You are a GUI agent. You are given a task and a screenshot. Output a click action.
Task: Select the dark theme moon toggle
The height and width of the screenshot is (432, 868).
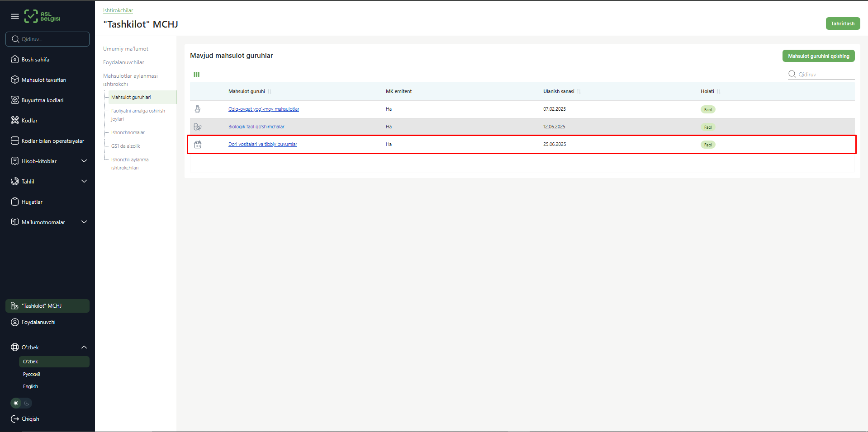pos(27,403)
